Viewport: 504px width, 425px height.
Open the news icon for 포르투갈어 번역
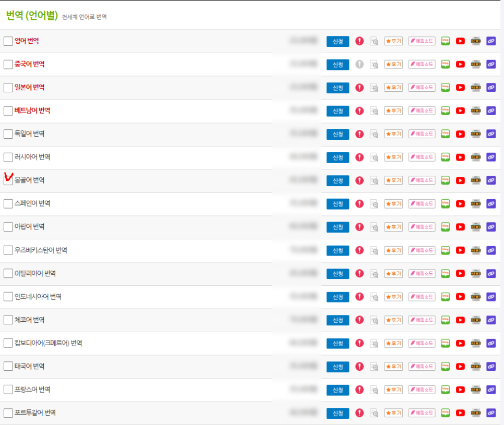click(x=476, y=413)
